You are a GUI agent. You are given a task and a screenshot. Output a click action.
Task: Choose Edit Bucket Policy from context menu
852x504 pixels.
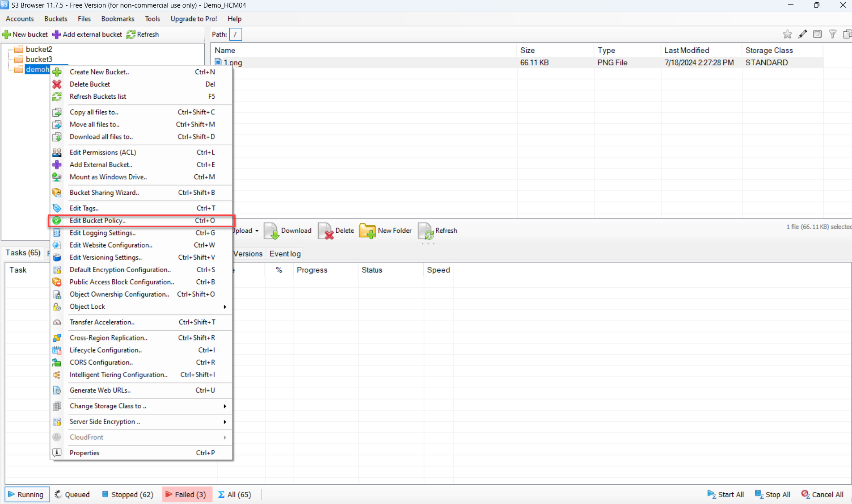(97, 220)
